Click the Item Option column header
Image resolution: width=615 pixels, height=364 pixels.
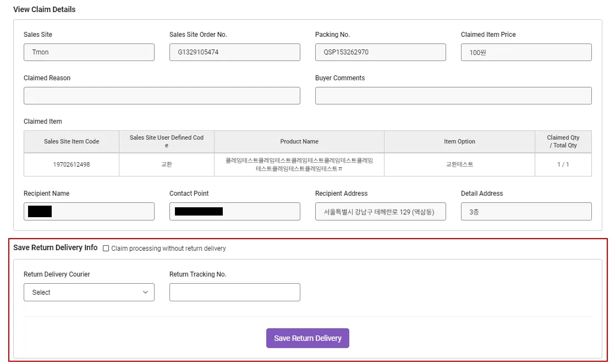pos(459,141)
